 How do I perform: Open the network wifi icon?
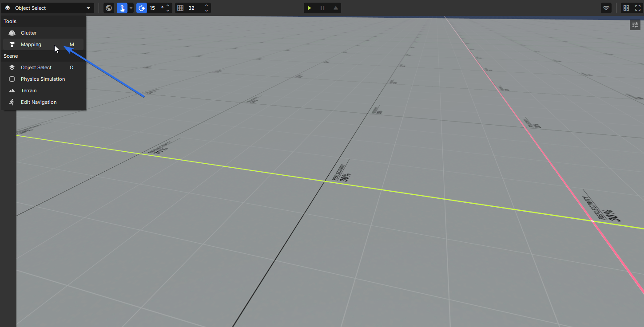point(606,8)
